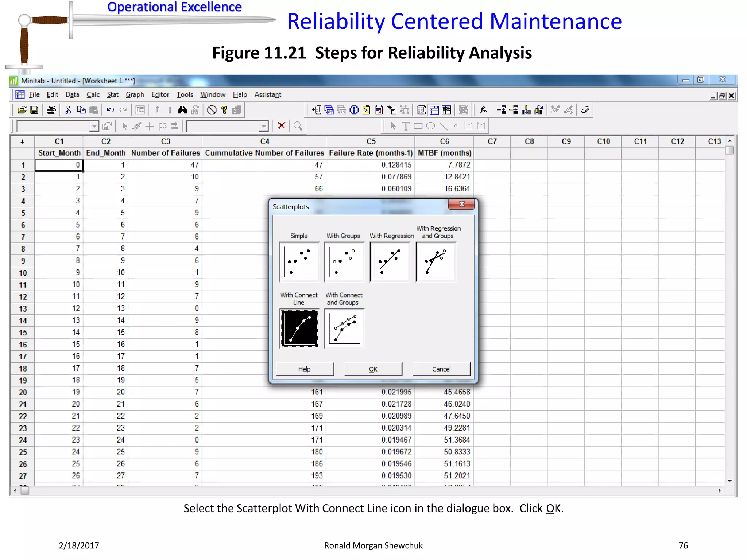The width and height of the screenshot is (747, 560).
Task: Click the red X delete icon
Action: (281, 126)
